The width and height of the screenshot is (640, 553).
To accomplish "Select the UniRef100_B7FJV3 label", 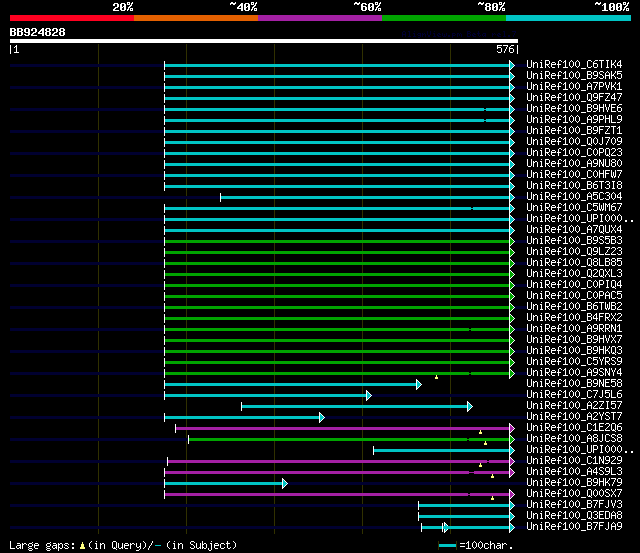I will coord(574,505).
